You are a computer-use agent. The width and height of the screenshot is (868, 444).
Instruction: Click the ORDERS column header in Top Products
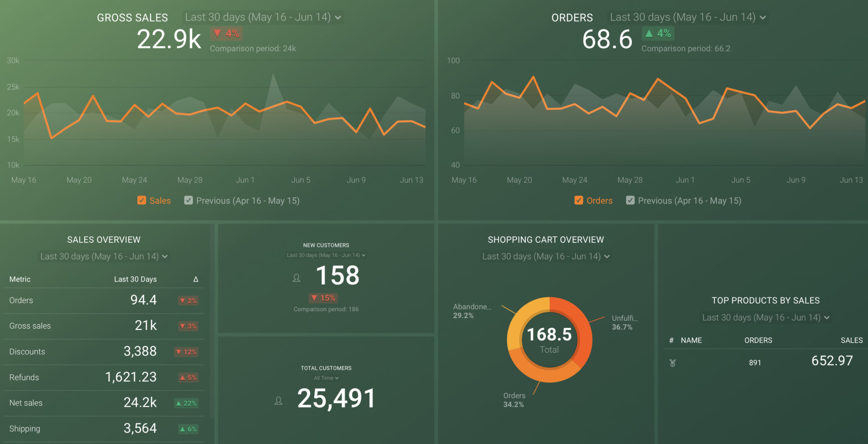[x=758, y=340]
